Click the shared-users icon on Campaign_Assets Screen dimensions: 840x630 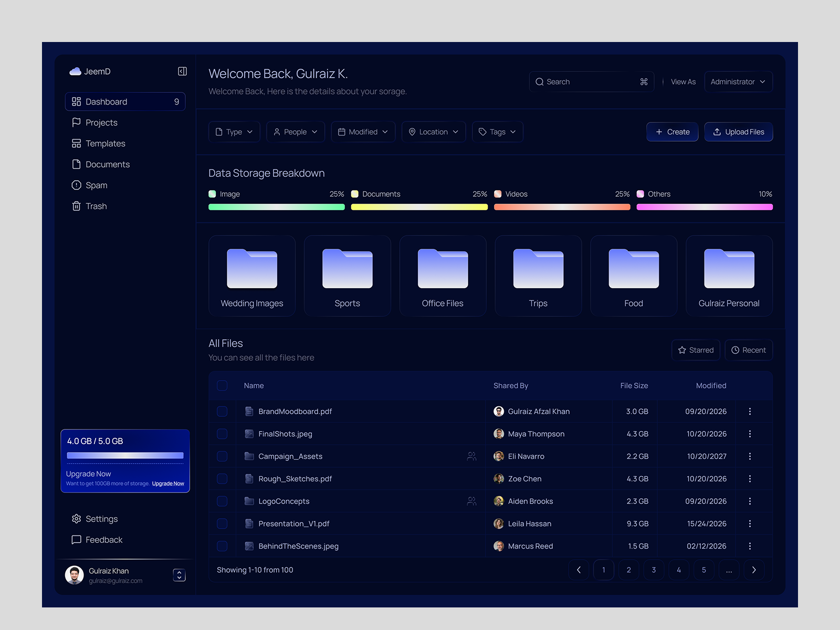pos(471,456)
